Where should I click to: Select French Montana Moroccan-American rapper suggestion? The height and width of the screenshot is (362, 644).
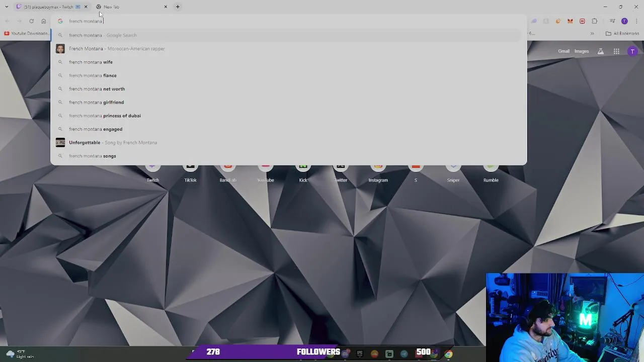pyautogui.click(x=288, y=49)
